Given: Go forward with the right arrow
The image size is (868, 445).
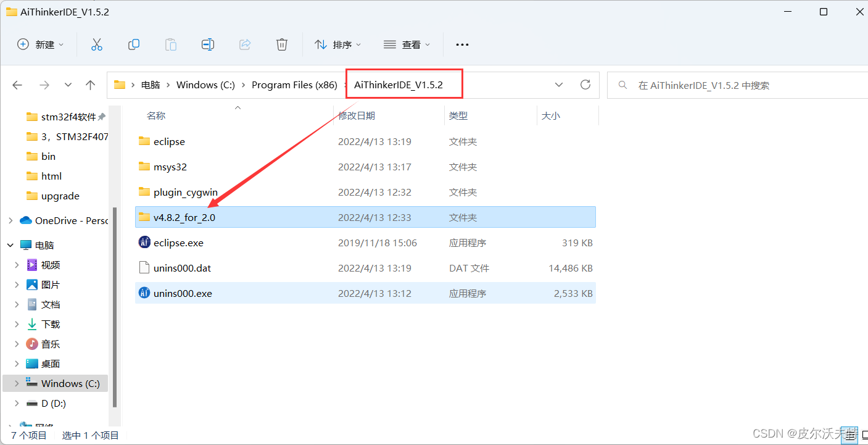Looking at the screenshot, I should tap(44, 85).
